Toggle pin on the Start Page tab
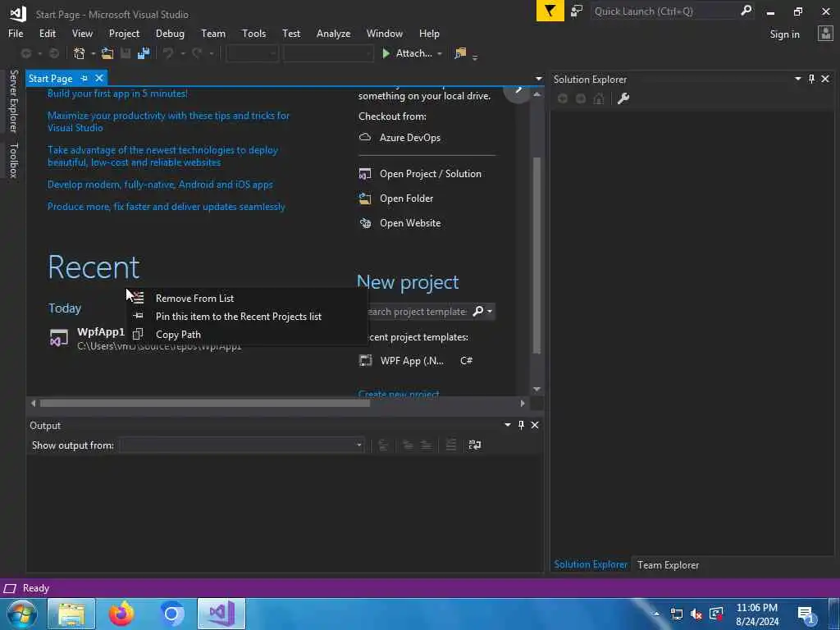Screen dimensions: 840x630 (x=84, y=78)
